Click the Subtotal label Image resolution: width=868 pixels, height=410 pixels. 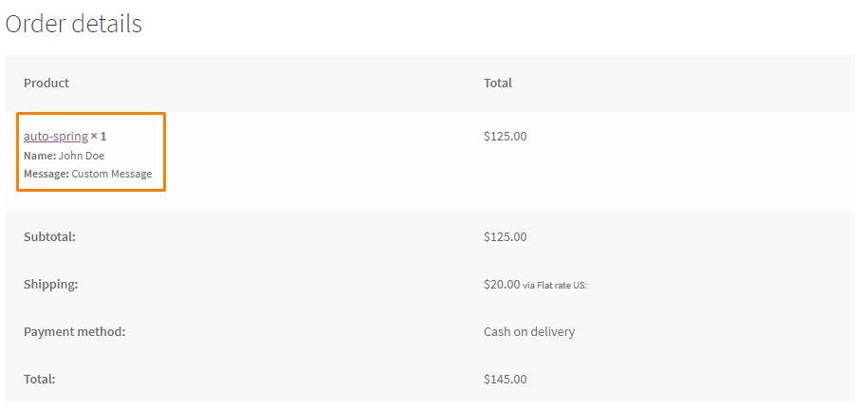[x=49, y=237]
